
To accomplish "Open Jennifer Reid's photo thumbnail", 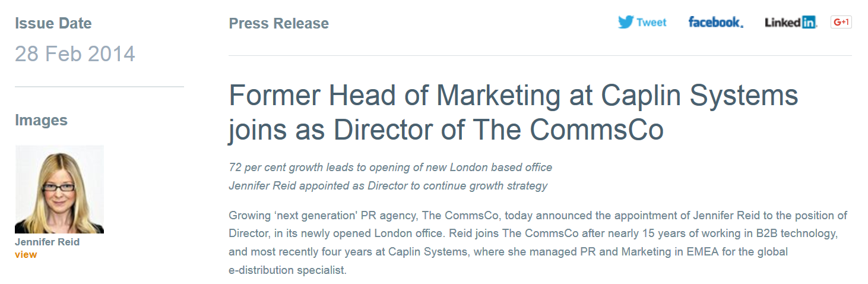I will tap(59, 189).
